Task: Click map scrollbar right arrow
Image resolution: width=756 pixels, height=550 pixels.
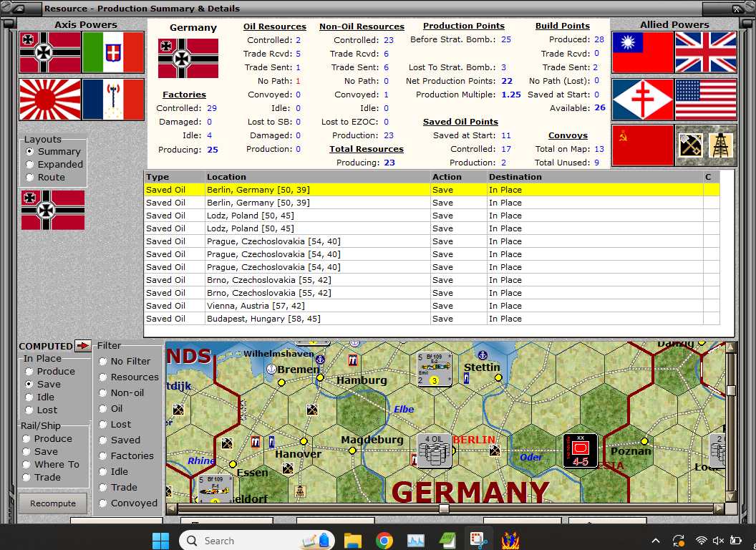Action: (x=719, y=508)
